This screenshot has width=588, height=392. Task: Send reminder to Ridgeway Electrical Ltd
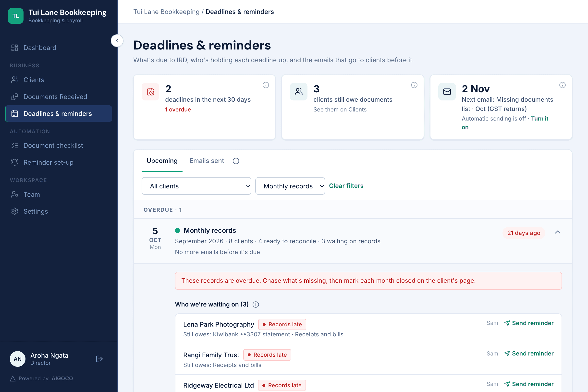(x=529, y=384)
